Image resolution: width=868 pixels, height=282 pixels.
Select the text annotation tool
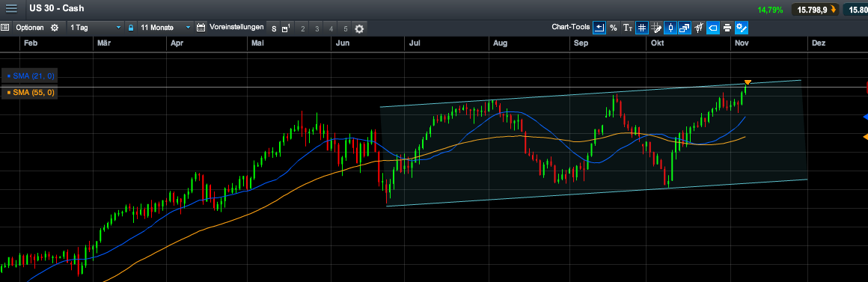[x=628, y=28]
